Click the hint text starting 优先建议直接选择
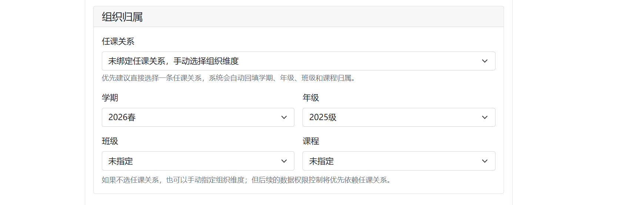 (x=229, y=78)
